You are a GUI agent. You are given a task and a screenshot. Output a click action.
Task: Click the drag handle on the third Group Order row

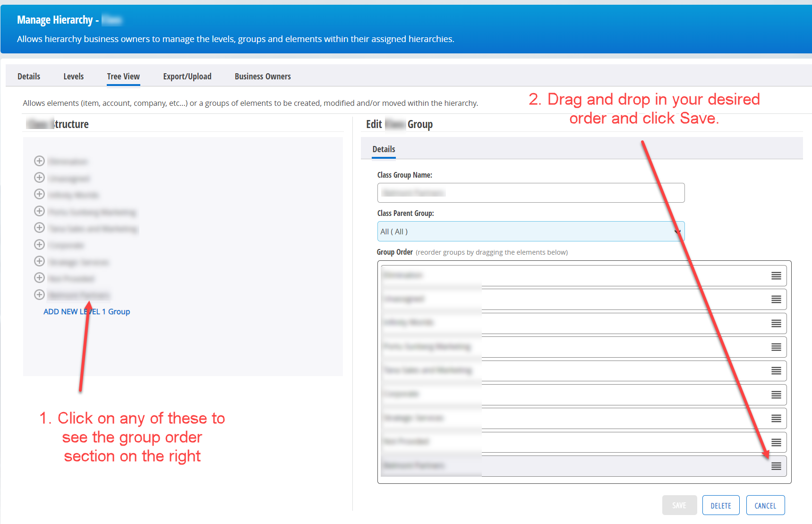tap(776, 323)
